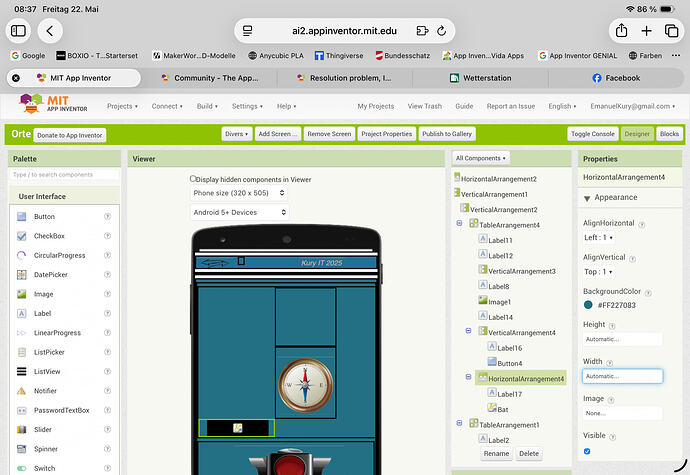Click the extensions icon in address bar
Image resolution: width=690 pixels, height=475 pixels.
click(422, 31)
